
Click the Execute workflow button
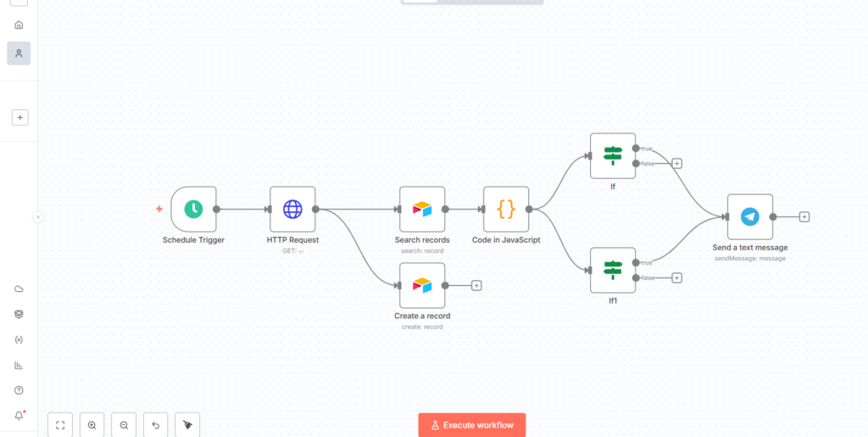coord(471,425)
